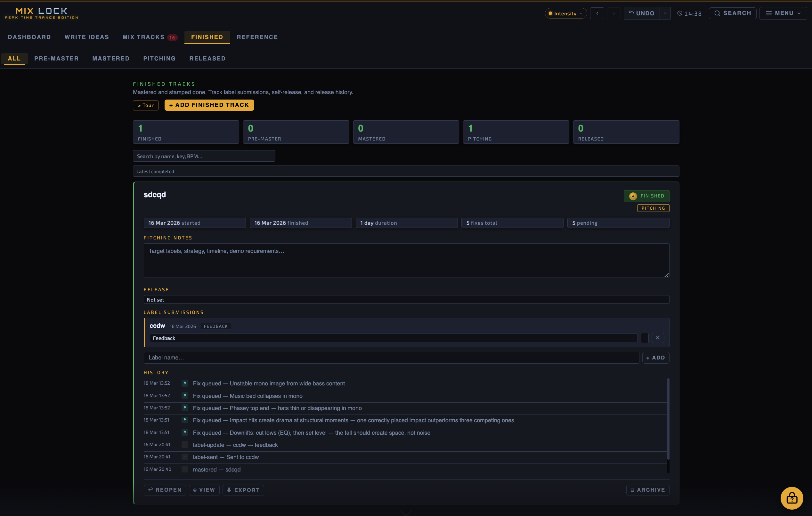Remove the ccdw label submission with X
Screen dimensions: 812x516
click(x=657, y=338)
